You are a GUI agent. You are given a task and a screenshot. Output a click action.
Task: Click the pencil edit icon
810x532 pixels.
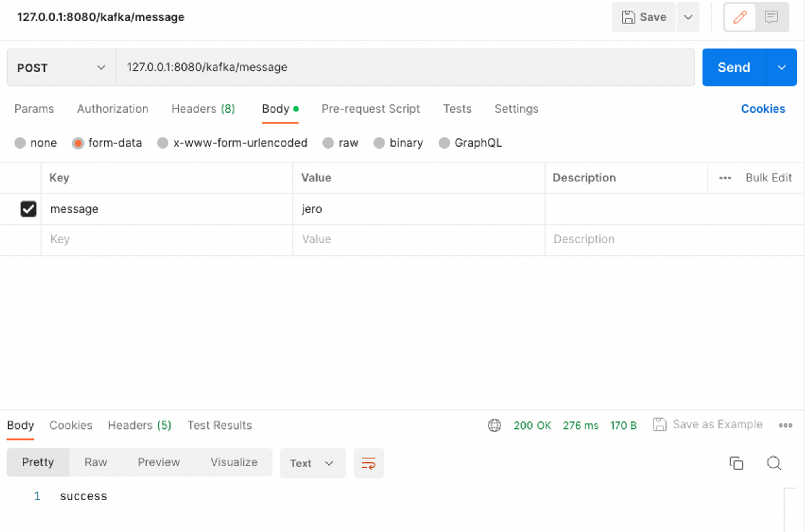click(x=740, y=17)
